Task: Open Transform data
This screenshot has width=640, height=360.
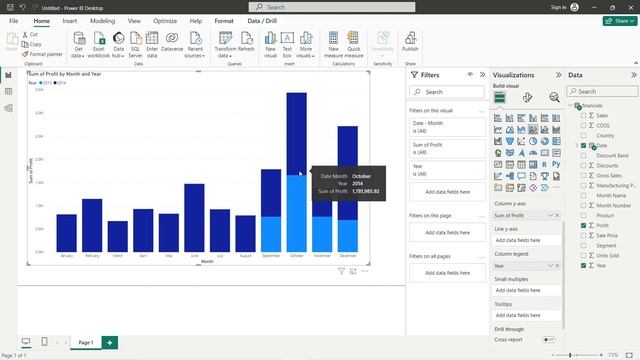Action: click(x=225, y=44)
